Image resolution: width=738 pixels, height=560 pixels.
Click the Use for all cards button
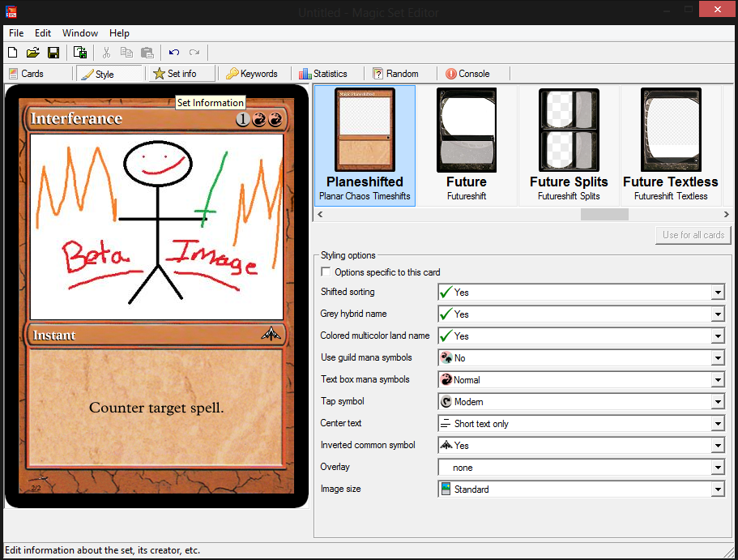pos(693,235)
